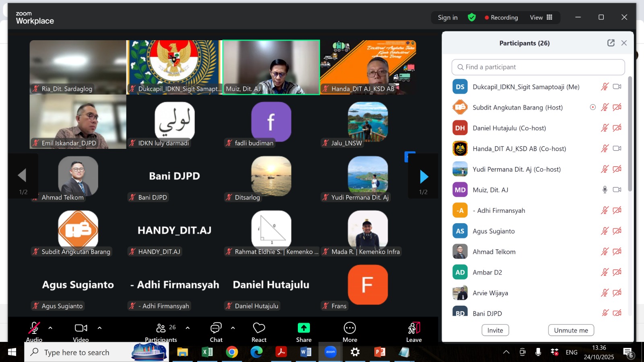Unmute audio from the meeting toolbar
Image resolution: width=644 pixels, height=362 pixels.
pos(34,329)
